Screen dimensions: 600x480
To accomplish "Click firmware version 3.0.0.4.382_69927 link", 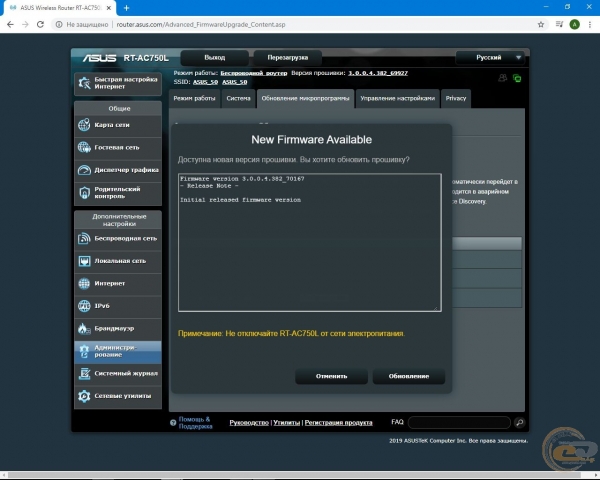I will click(x=378, y=73).
